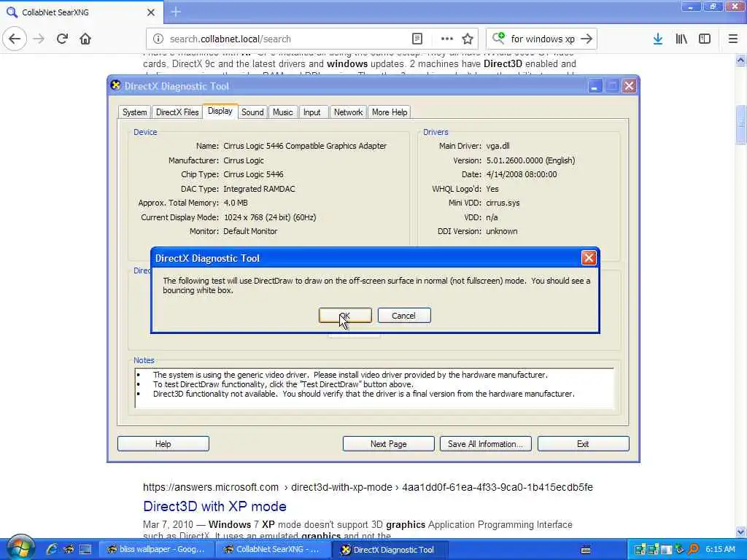The height and width of the screenshot is (560, 747).
Task: Toggle reader view icon
Action: click(x=417, y=39)
